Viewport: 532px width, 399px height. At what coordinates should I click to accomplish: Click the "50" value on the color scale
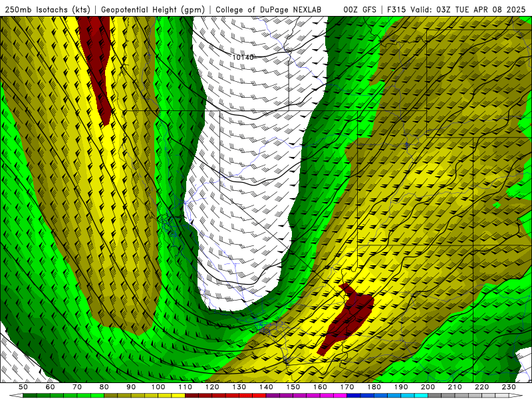(x=23, y=387)
